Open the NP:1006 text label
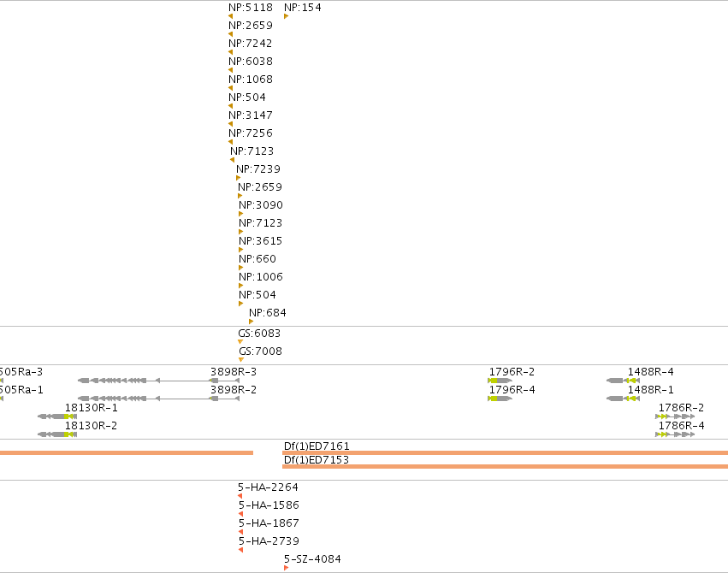The width and height of the screenshot is (728, 573). [261, 277]
